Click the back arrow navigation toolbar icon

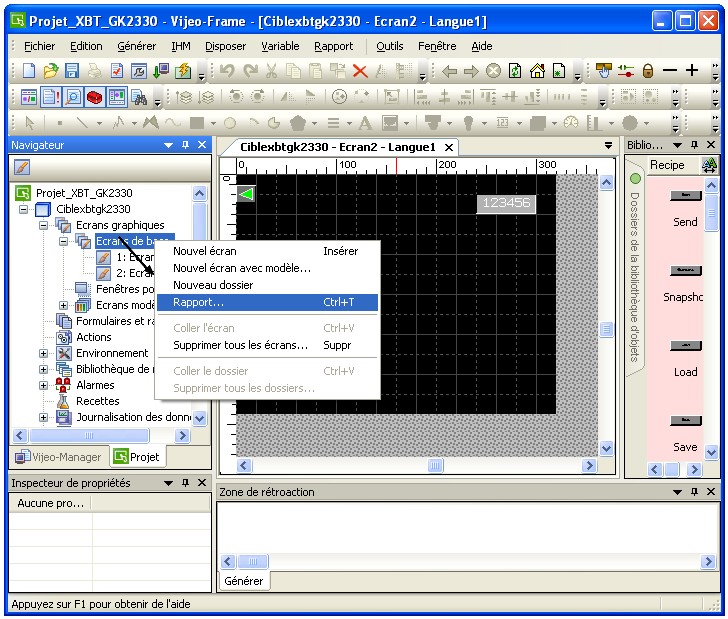coord(449,71)
